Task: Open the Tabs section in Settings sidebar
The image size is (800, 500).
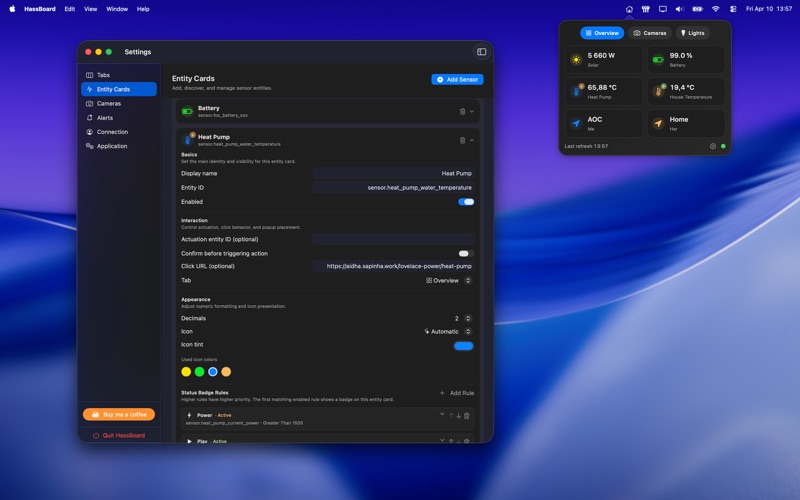Action: click(119, 75)
